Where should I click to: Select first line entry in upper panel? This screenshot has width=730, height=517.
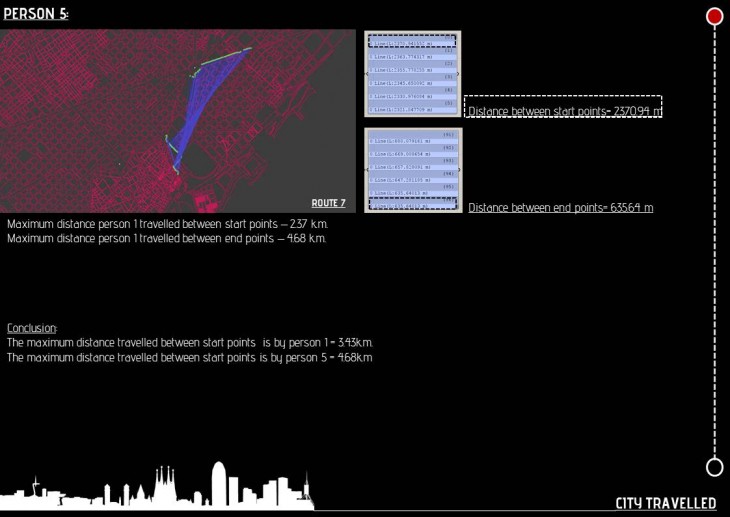(x=412, y=43)
